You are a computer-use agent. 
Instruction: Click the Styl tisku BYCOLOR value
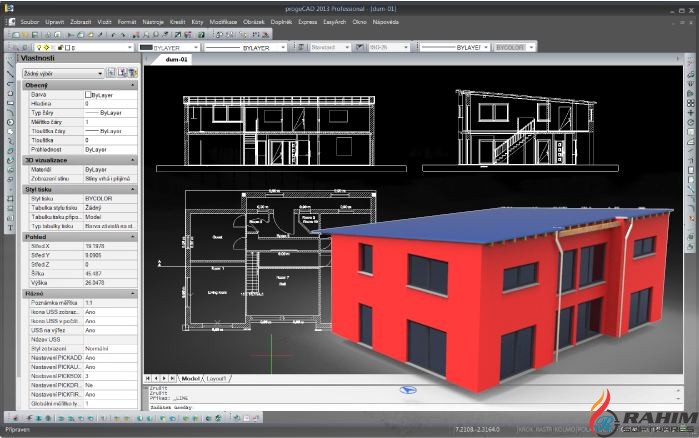110,198
